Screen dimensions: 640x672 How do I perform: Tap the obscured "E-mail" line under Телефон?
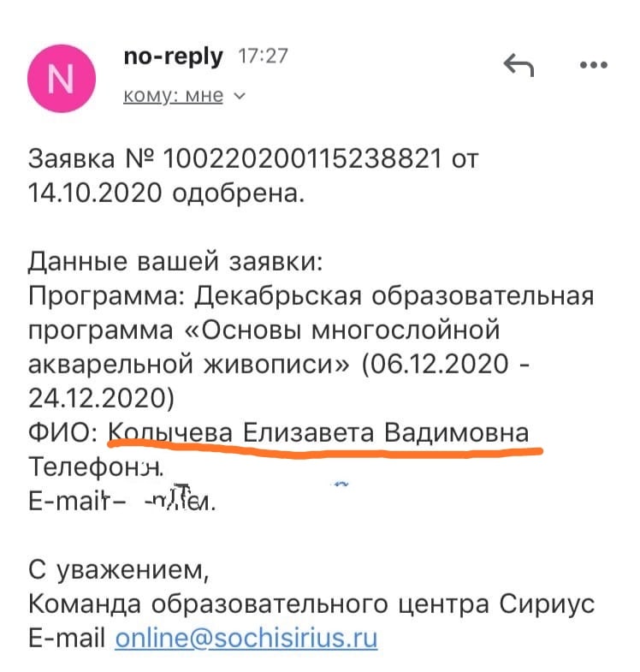pos(118,502)
